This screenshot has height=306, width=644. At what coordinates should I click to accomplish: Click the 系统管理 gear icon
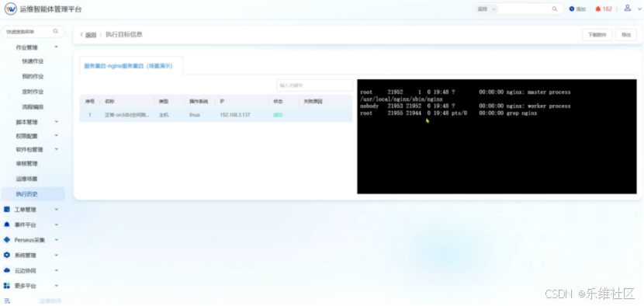pos(6,255)
